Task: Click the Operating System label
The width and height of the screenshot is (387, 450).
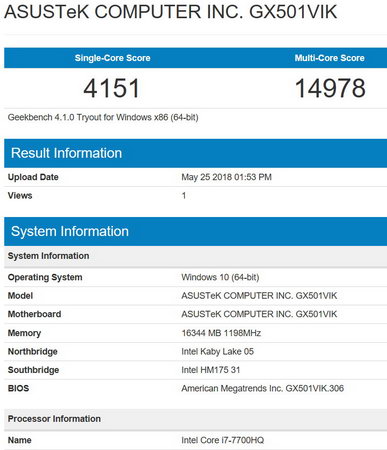Action: 45,277
